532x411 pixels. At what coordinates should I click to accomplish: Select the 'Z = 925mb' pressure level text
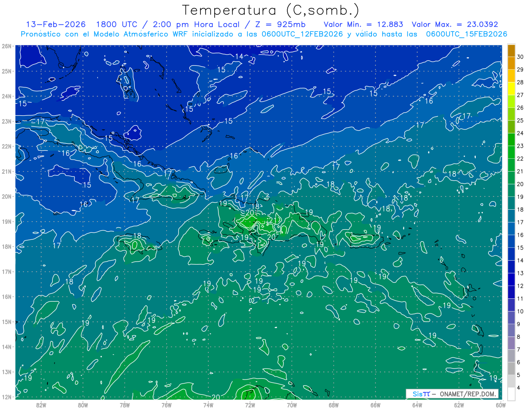(x=280, y=24)
